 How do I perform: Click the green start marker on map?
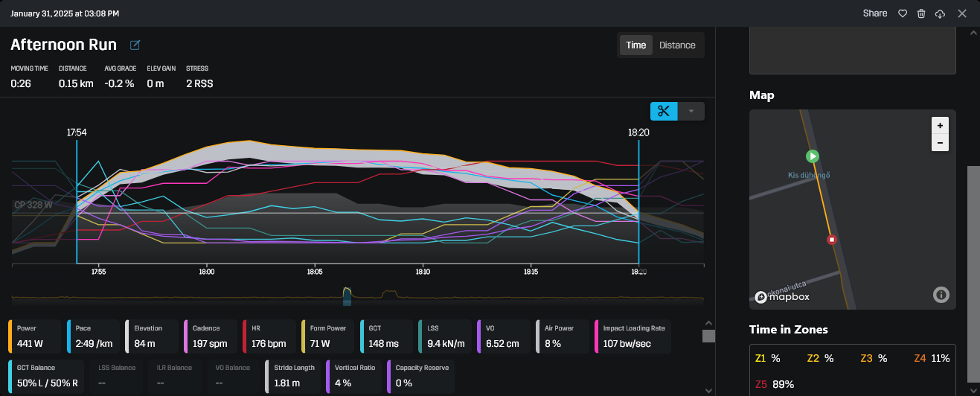tap(813, 156)
